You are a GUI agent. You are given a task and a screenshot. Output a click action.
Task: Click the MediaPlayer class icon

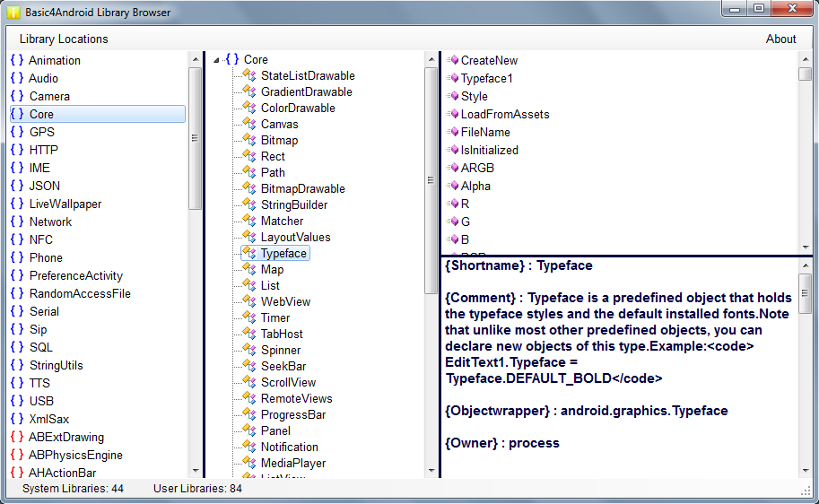(249, 463)
